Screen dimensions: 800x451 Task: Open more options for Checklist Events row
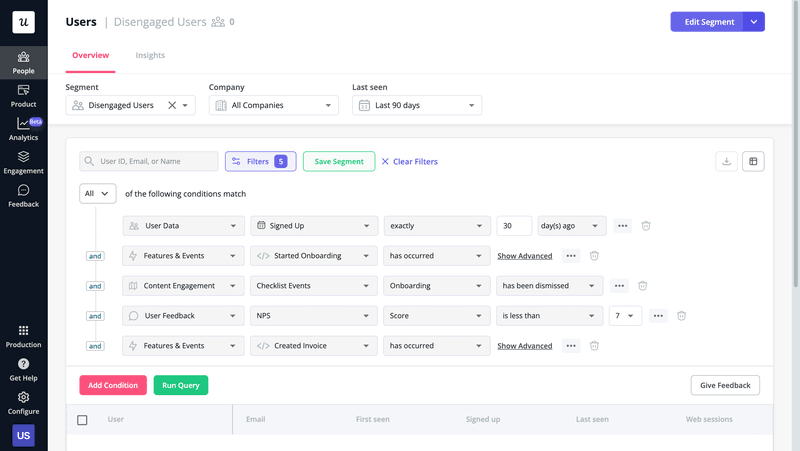pos(619,286)
